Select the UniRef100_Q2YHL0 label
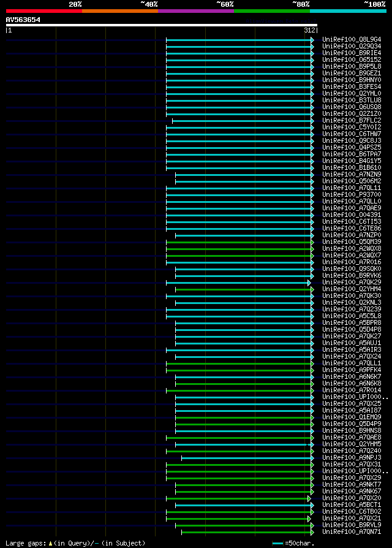 [352, 93]
